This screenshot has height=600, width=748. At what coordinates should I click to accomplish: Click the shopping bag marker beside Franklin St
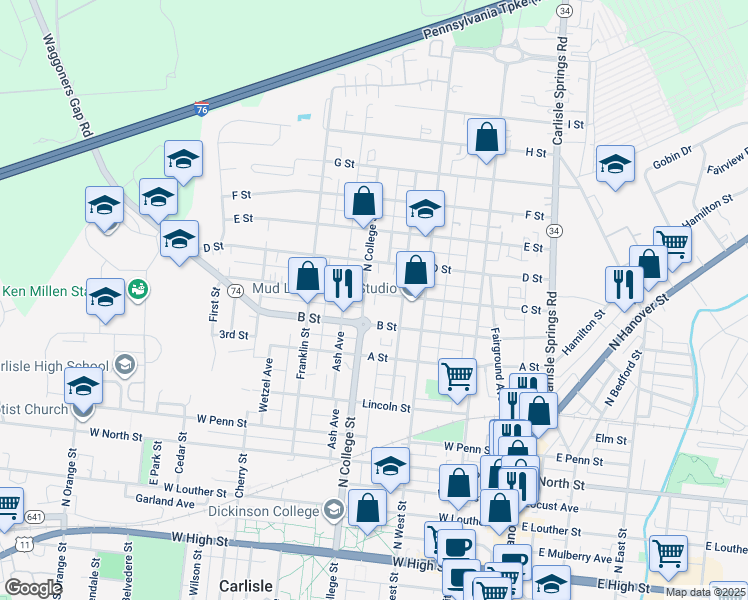(x=308, y=276)
